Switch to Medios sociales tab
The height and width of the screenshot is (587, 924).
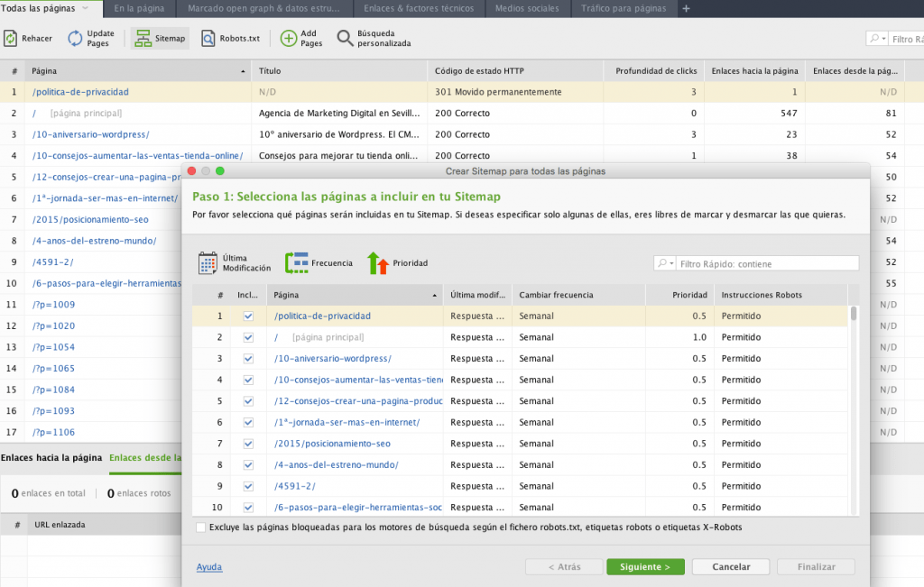(527, 8)
